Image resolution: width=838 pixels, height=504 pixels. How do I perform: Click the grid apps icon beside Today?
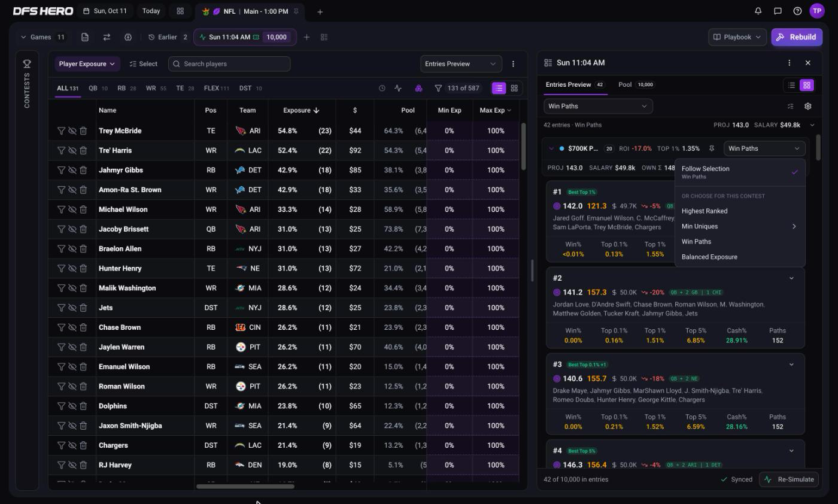click(x=180, y=11)
